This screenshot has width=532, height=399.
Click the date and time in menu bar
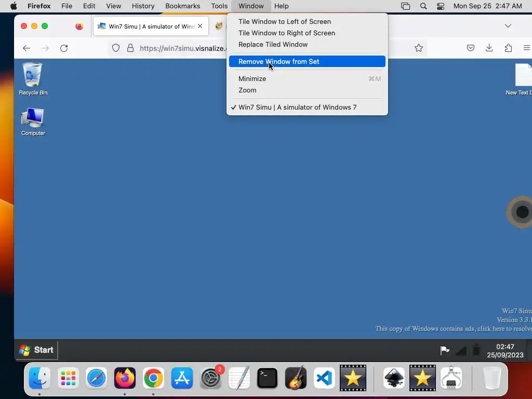[487, 6]
